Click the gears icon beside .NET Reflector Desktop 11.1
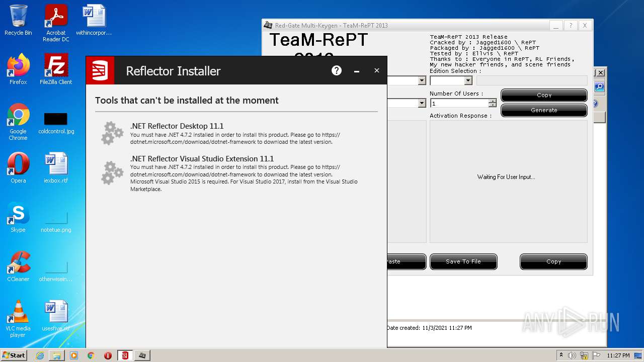The width and height of the screenshot is (644, 362). coord(112,133)
